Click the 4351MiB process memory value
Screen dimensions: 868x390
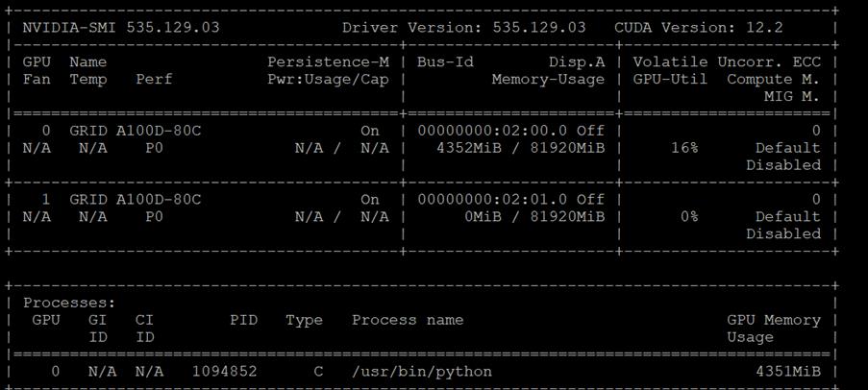[787, 371]
